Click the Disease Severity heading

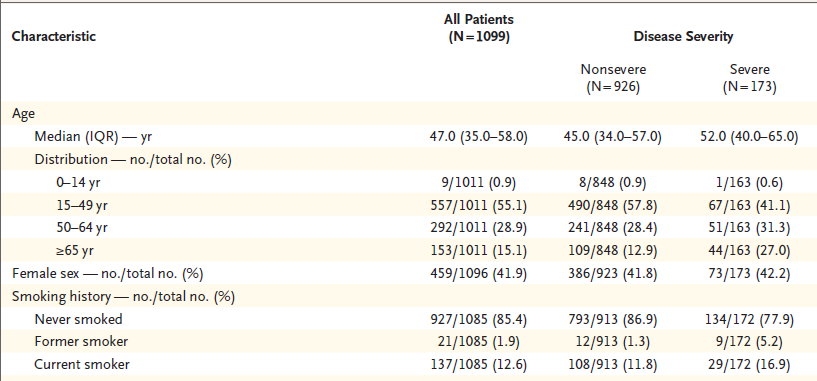683,36
